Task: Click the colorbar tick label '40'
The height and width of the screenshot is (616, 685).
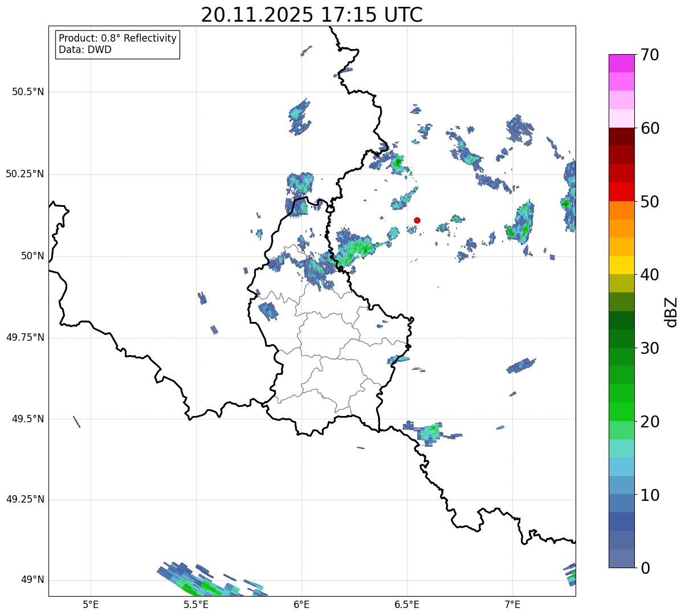Action: click(650, 275)
